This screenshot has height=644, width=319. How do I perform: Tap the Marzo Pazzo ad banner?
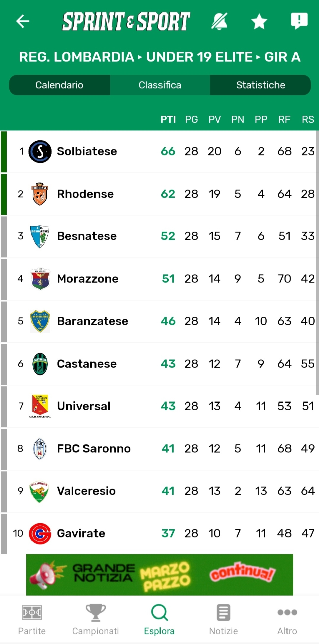click(x=159, y=575)
